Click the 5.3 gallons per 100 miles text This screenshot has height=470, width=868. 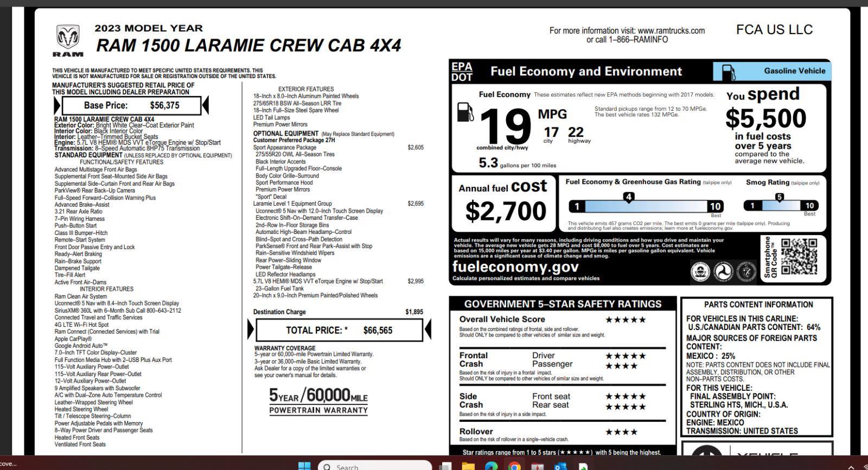point(517,163)
